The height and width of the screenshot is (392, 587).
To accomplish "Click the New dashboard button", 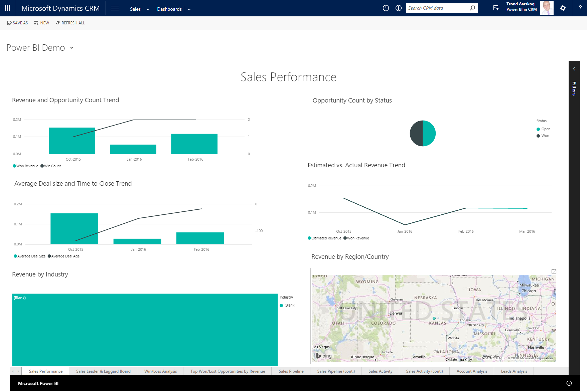I will (x=41, y=23).
